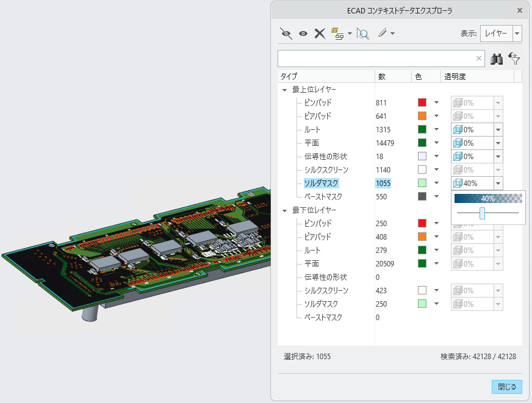The height and width of the screenshot is (403, 532).
Task: Close the ECAD explorer dialog with X
Action: tap(519, 10)
